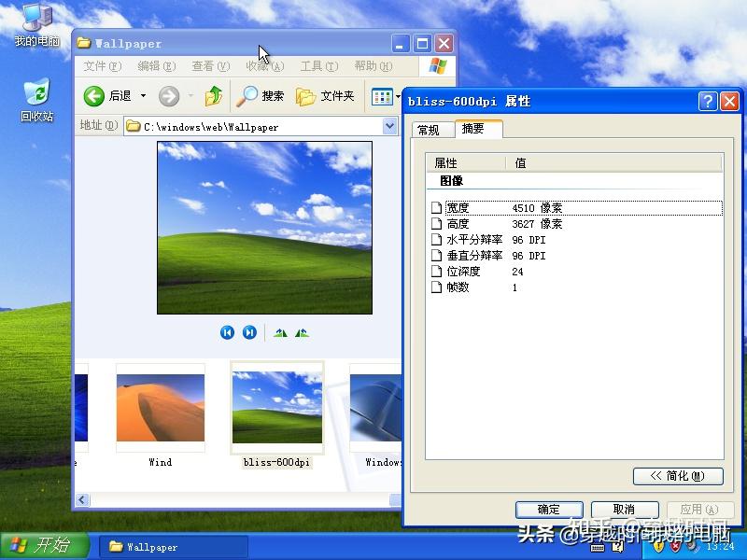Click the OK (确定) button
747x560 pixels.
549,510
